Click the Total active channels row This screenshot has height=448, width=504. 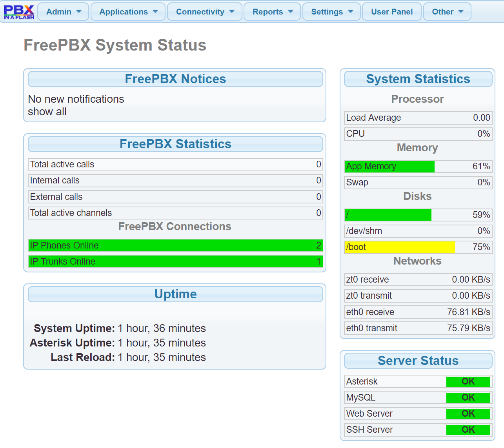[x=175, y=213]
